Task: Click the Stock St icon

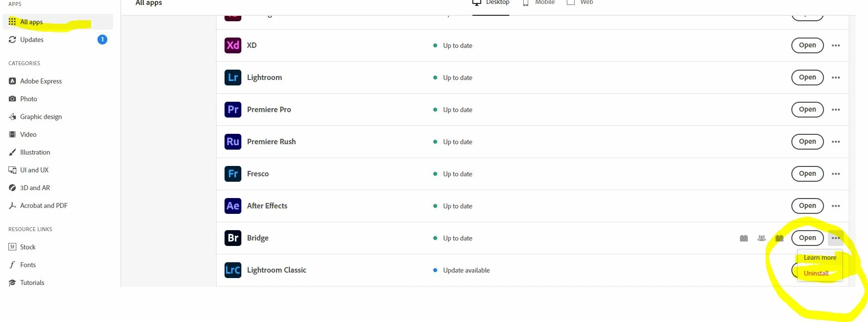Action: pyautogui.click(x=12, y=247)
